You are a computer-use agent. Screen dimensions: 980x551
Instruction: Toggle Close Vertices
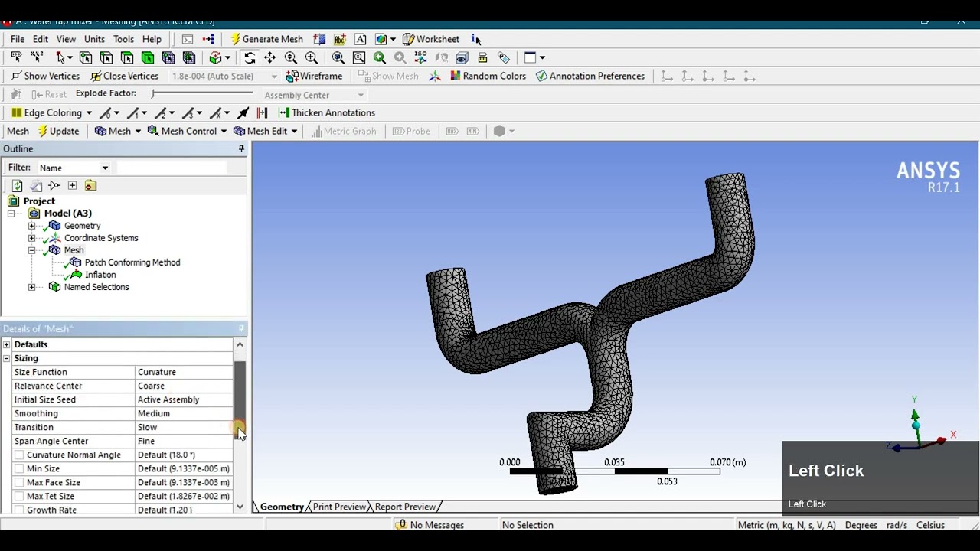124,76
